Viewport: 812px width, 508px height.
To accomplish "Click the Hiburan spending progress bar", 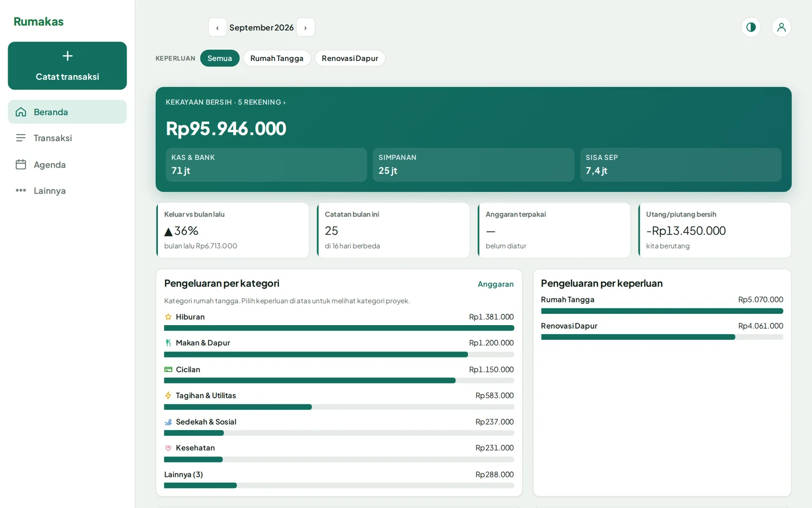I will click(339, 328).
